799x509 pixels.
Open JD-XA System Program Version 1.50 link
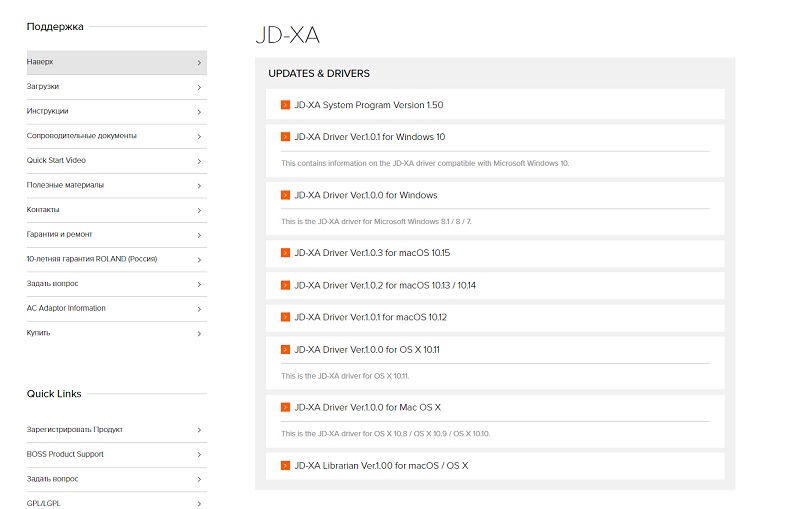pyautogui.click(x=368, y=105)
